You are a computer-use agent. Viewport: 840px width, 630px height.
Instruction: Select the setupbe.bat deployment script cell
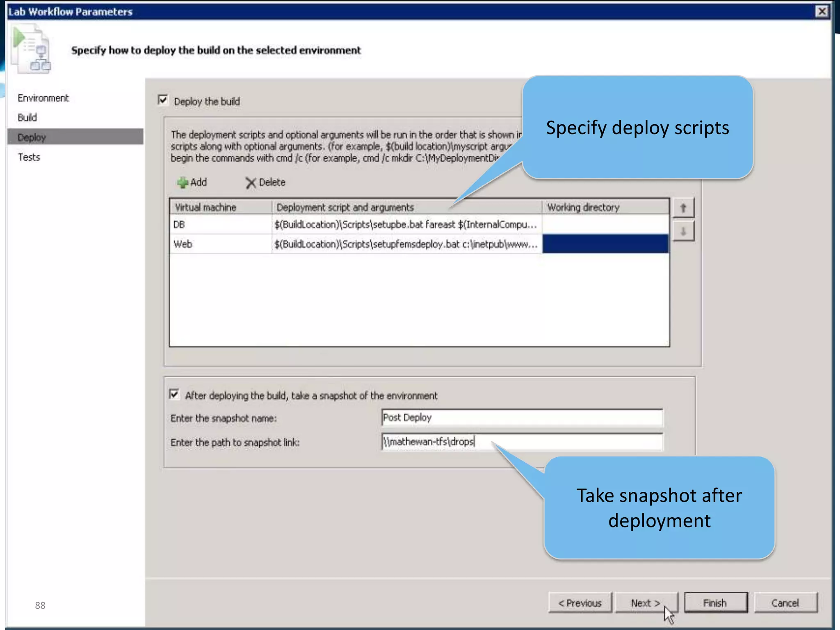point(406,224)
